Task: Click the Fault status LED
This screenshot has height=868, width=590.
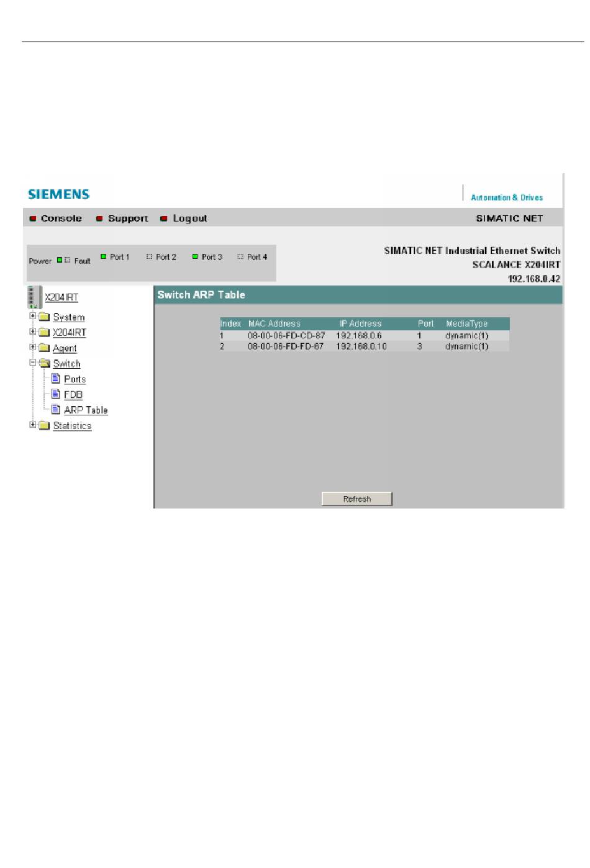Action: click(x=68, y=260)
